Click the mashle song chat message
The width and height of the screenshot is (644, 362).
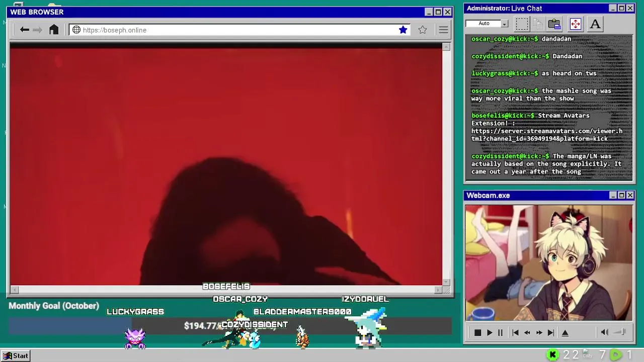pyautogui.click(x=541, y=95)
